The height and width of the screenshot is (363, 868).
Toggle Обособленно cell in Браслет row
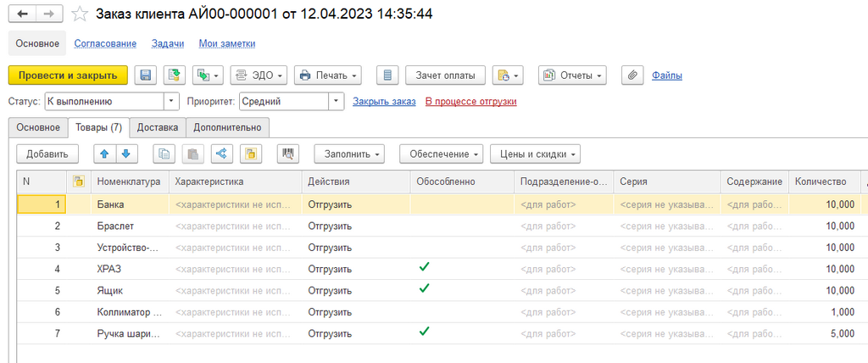pos(462,226)
